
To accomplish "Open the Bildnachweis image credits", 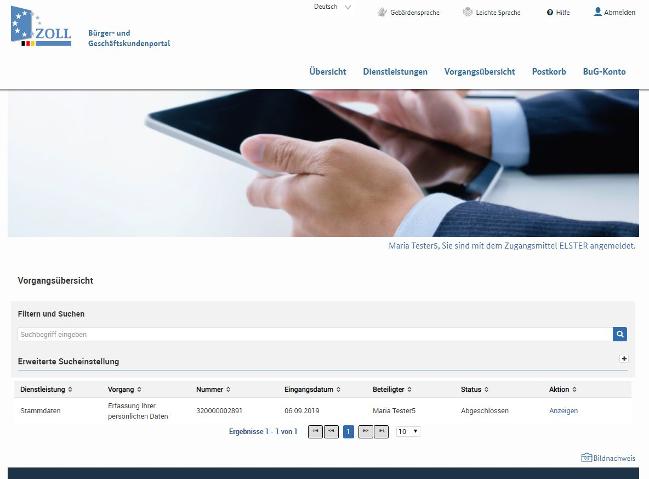I will pyautogui.click(x=608, y=458).
